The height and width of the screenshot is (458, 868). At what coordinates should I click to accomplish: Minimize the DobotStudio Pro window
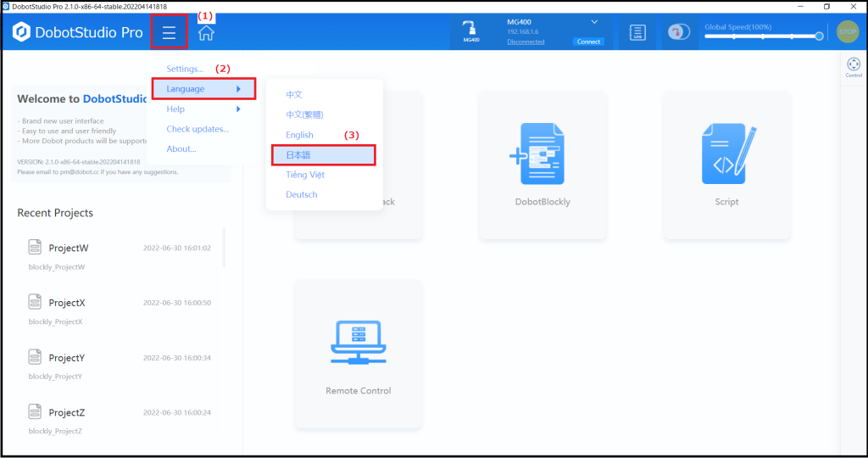[800, 6]
